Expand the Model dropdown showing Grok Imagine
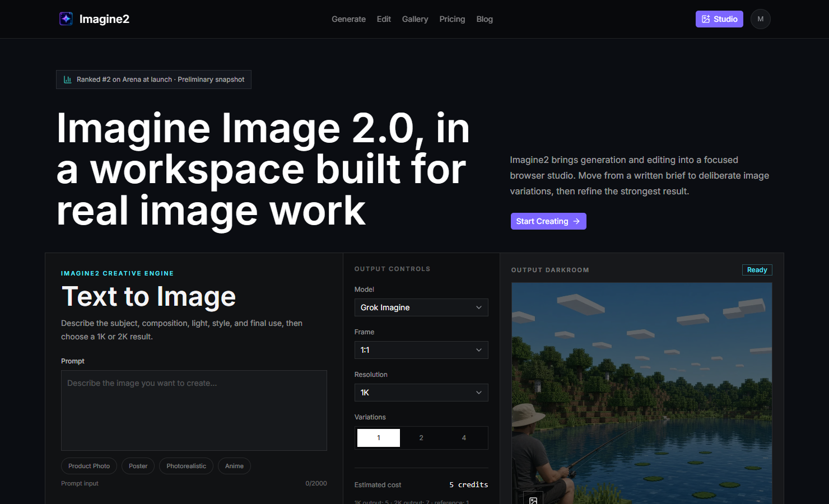 (x=421, y=307)
